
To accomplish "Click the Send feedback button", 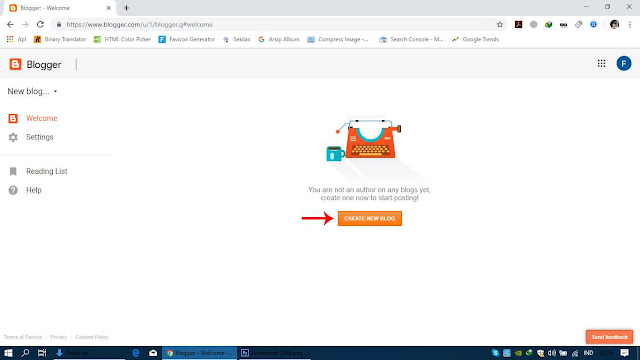I will click(609, 337).
